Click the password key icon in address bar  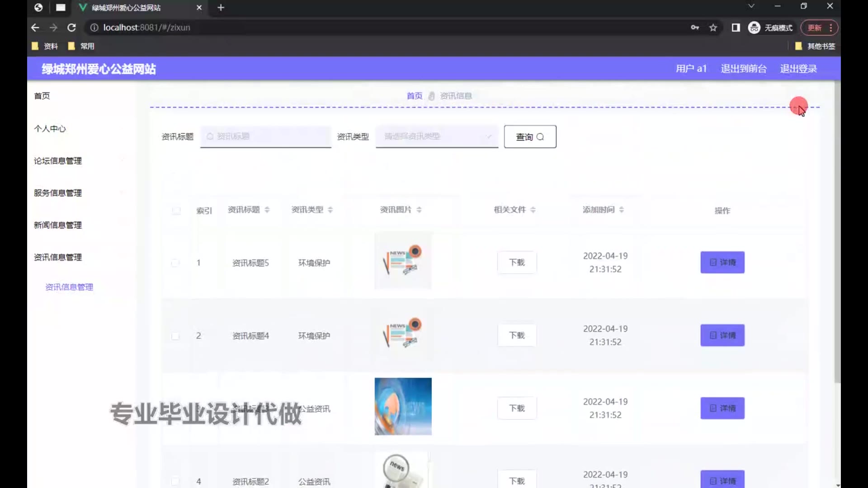point(695,28)
